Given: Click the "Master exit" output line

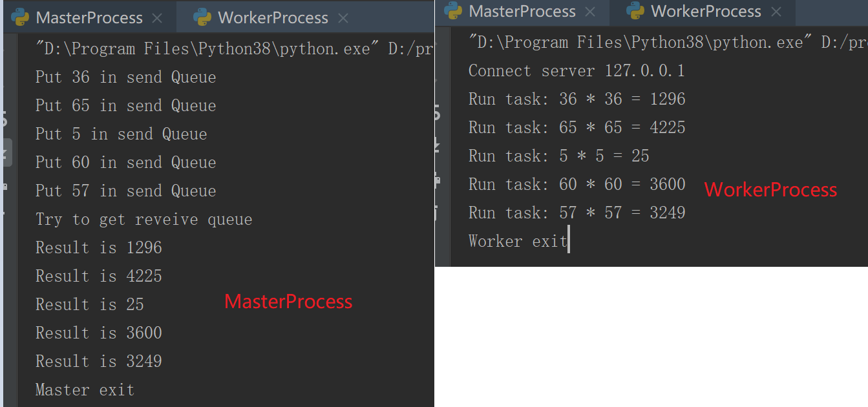Looking at the screenshot, I should coord(85,390).
